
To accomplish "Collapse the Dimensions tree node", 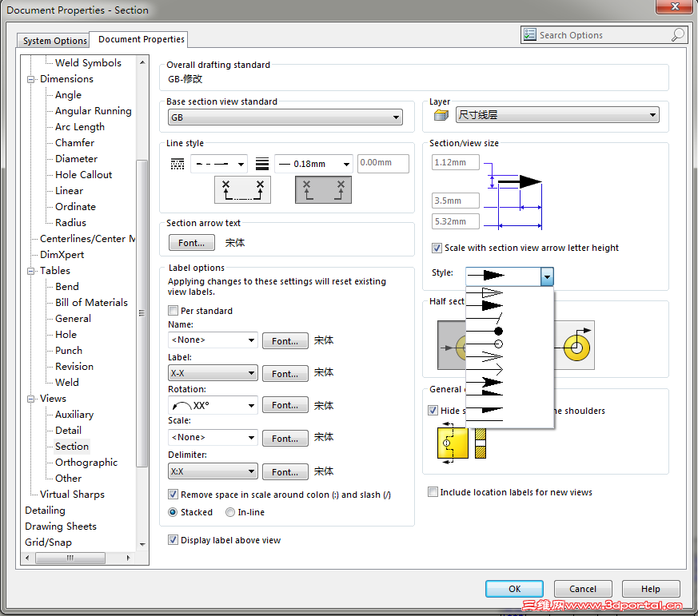I will [30, 79].
